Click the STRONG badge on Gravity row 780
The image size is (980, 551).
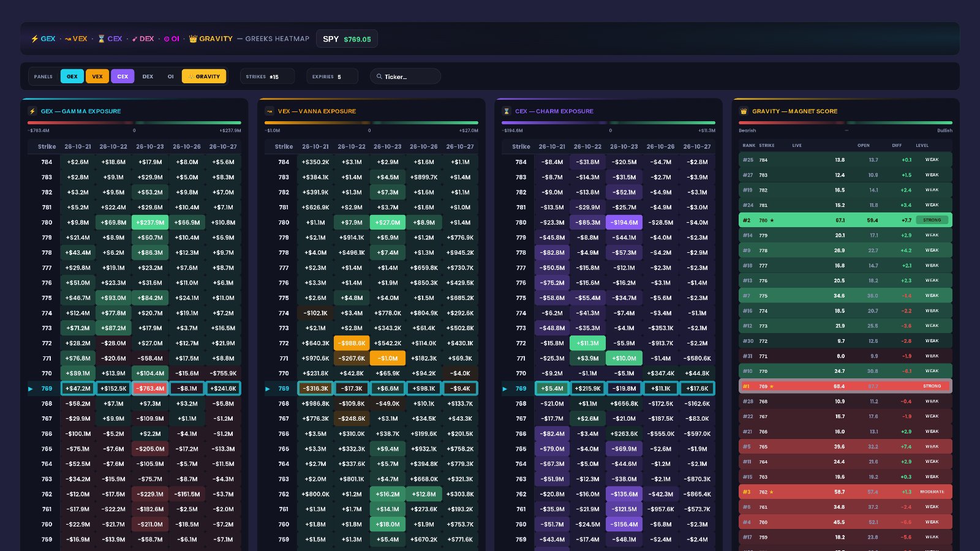click(932, 220)
